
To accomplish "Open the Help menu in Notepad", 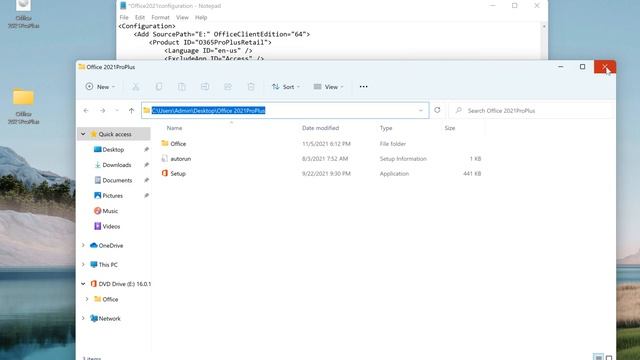I will (x=201, y=18).
